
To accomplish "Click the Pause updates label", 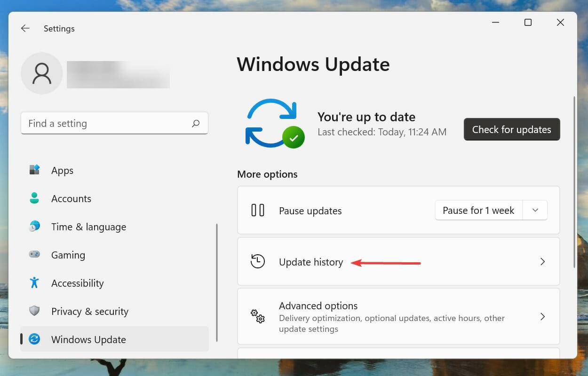I will (x=310, y=211).
